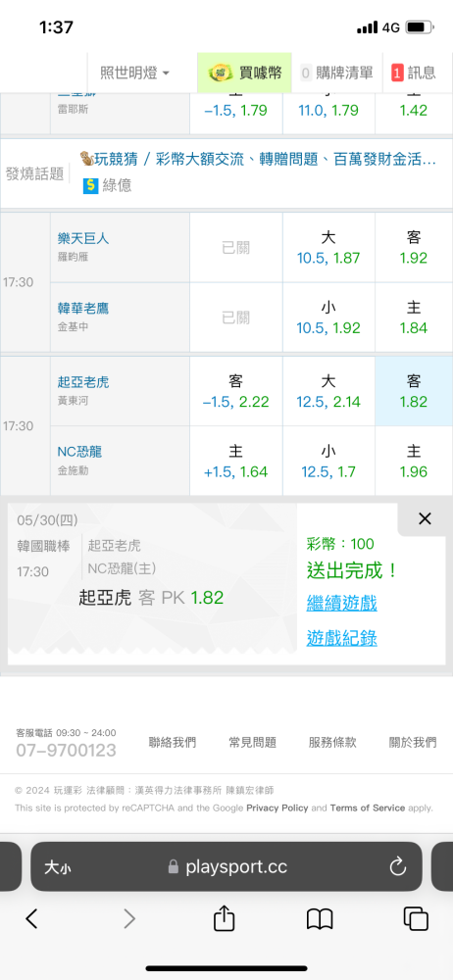The image size is (453, 980).
Task: Open Safari tabs overview icon
Action: pyautogui.click(x=416, y=918)
